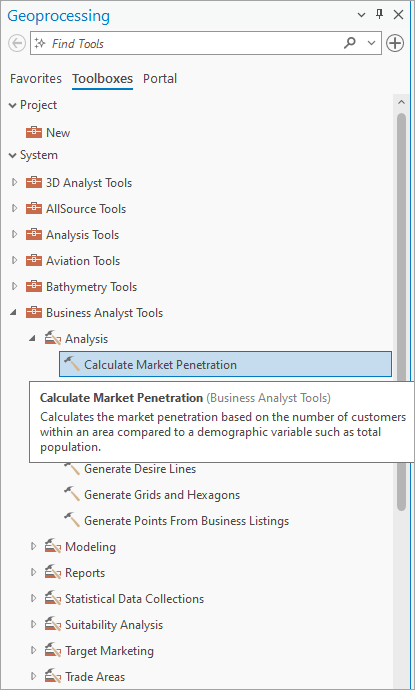This screenshot has width=415, height=690.
Task: Expand the Bathymetry Tools toolbox
Action: [14, 286]
